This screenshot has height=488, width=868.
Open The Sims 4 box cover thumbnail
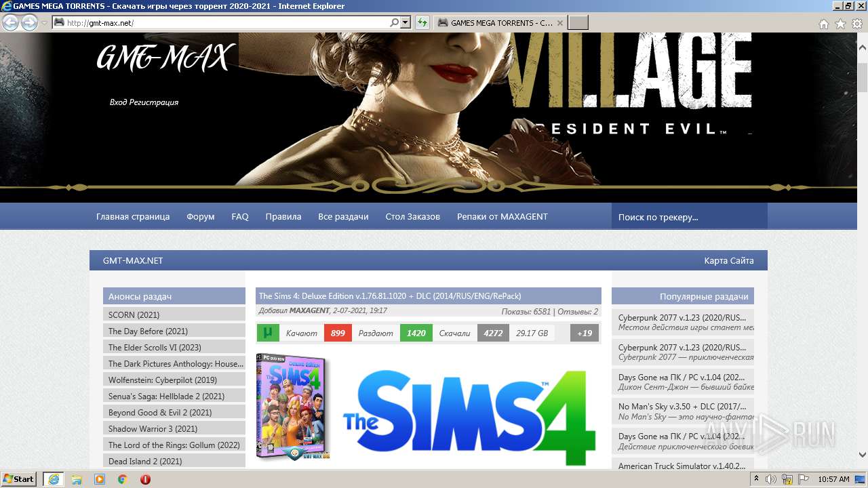[292, 407]
